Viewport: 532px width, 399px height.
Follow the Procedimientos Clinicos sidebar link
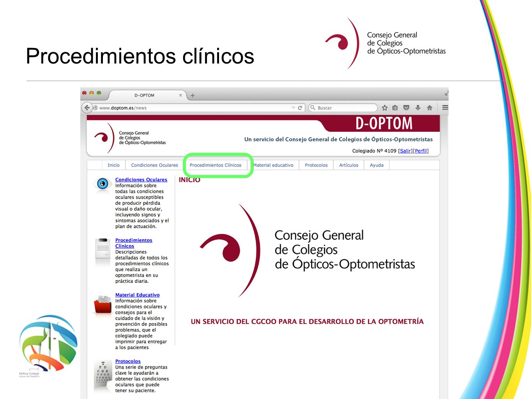click(134, 243)
